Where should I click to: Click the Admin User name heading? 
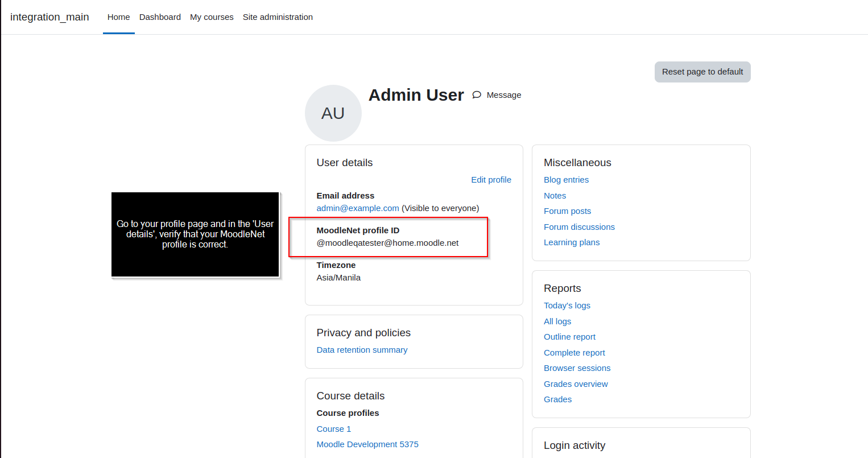pyautogui.click(x=416, y=95)
